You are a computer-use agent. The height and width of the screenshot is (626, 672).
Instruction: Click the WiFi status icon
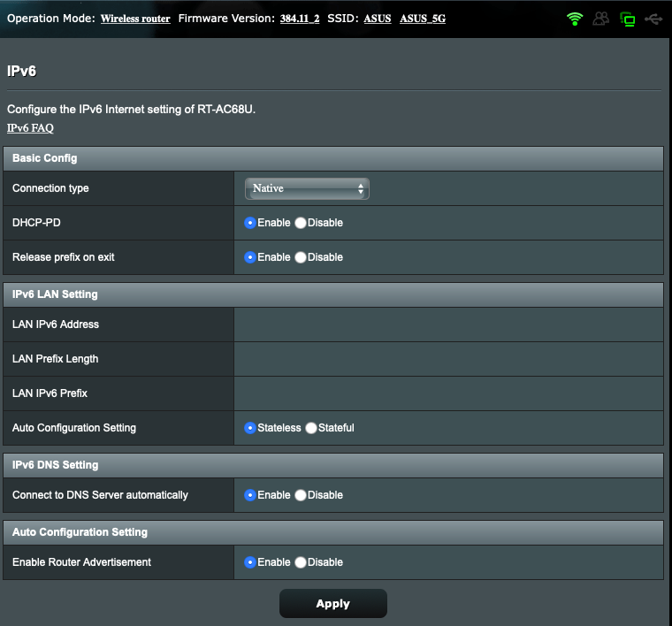pyautogui.click(x=576, y=19)
